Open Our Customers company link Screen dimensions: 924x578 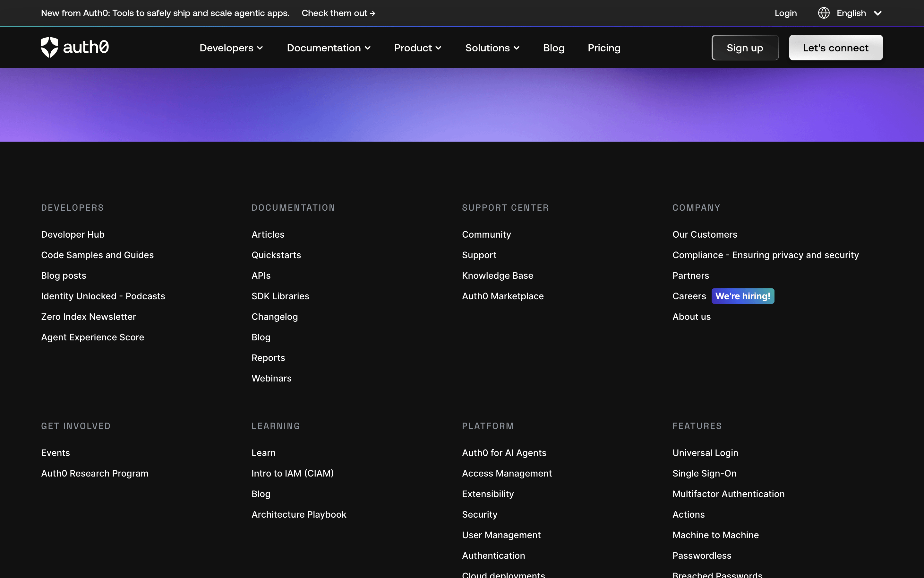point(705,234)
